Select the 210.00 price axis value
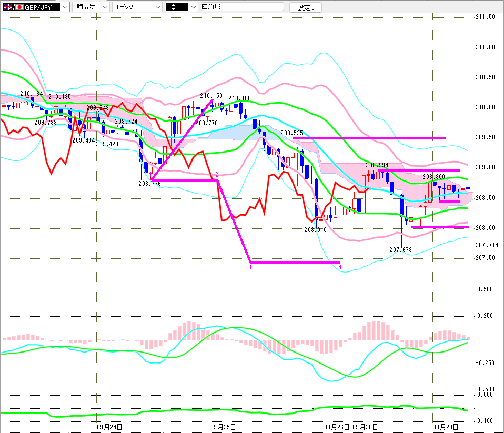Image resolution: width=504 pixels, height=433 pixels. click(x=486, y=107)
